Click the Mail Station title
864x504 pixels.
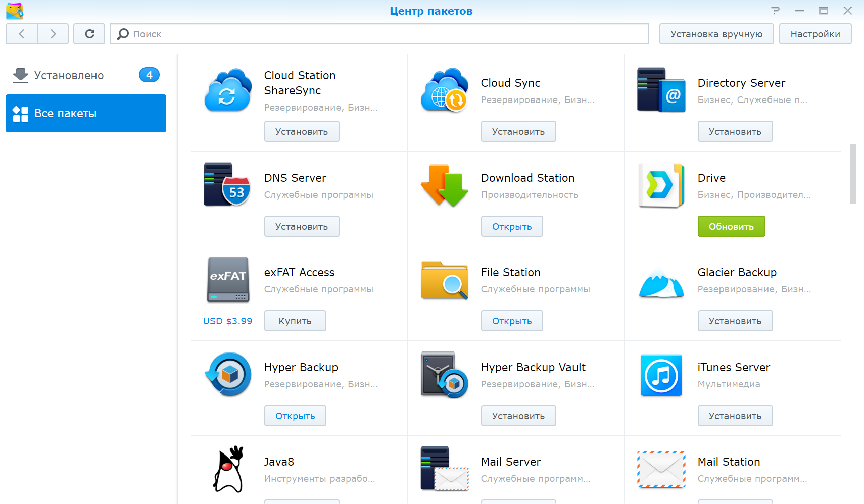(729, 462)
